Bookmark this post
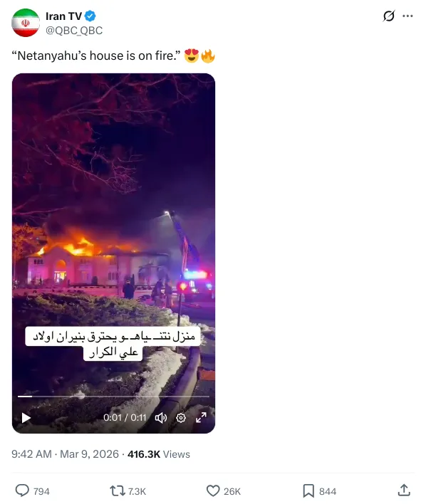 coord(308,490)
